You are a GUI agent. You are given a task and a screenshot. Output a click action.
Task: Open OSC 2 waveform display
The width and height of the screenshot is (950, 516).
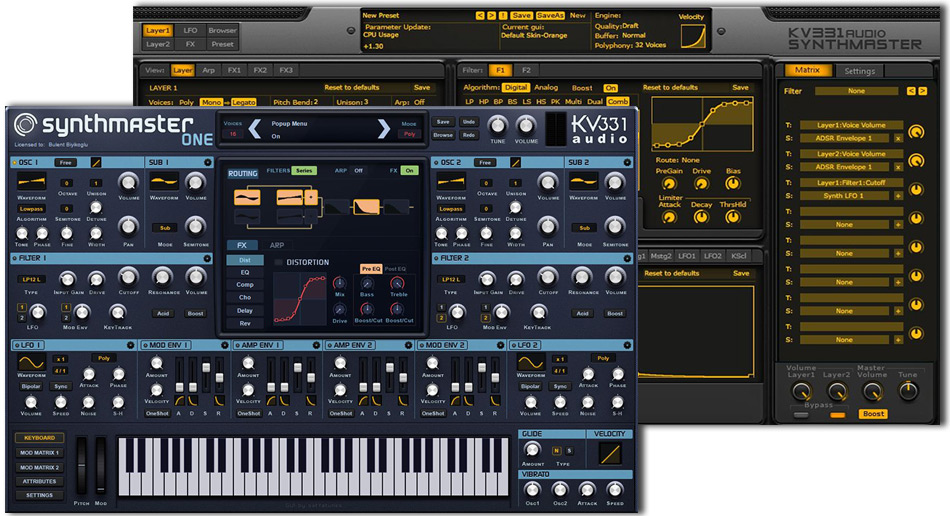pos(451,181)
